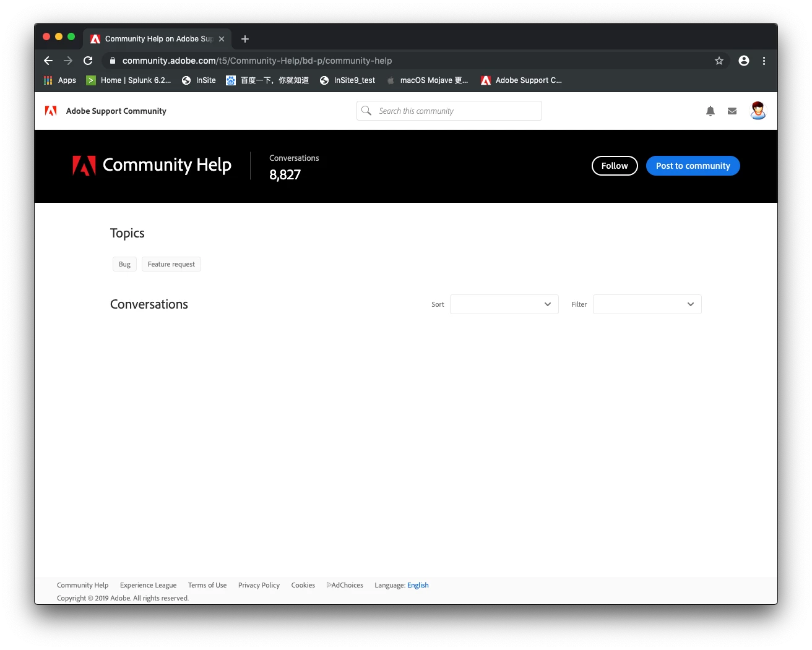Click the 8,827 conversations count
Image resolution: width=812 pixels, height=650 pixels.
(285, 175)
